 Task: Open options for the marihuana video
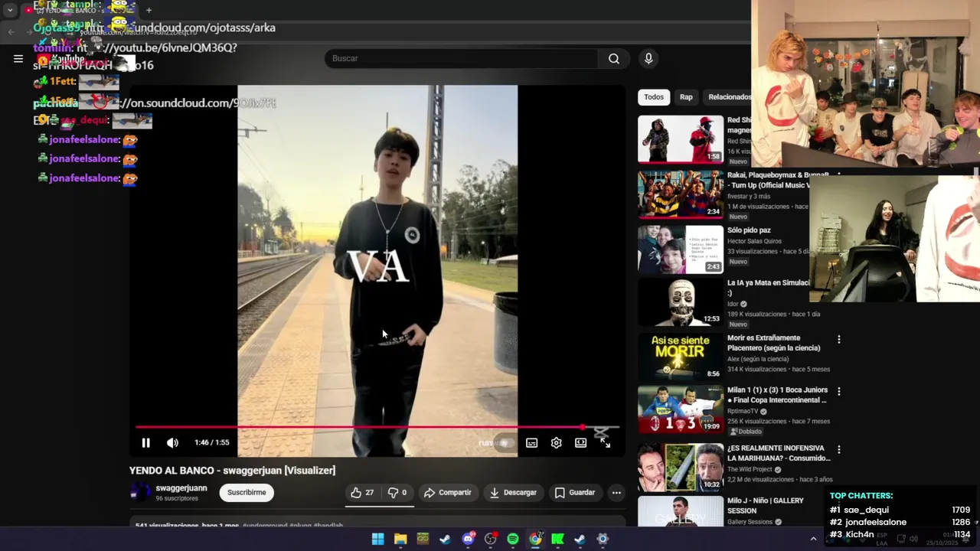click(x=839, y=449)
